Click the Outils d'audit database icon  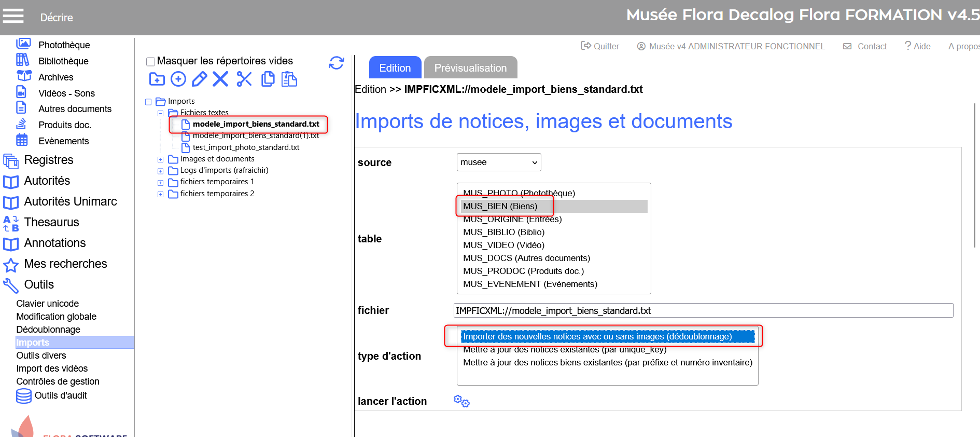pos(24,396)
